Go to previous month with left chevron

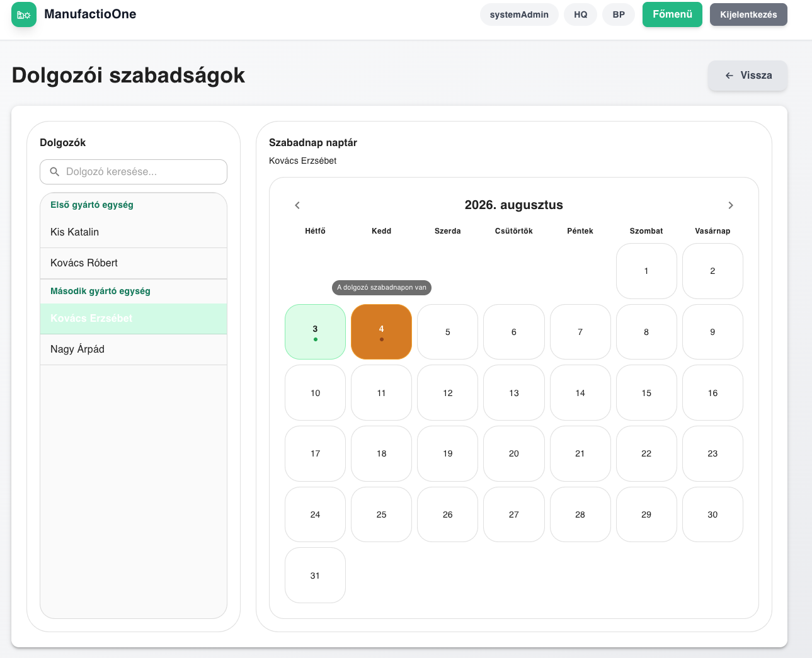click(x=297, y=205)
